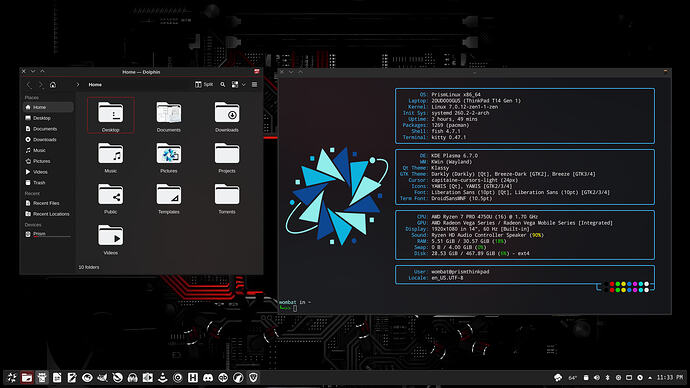Click the 'KDE Plasma 6.7.0' text in terminal
The image size is (690, 388).
tap(454, 156)
